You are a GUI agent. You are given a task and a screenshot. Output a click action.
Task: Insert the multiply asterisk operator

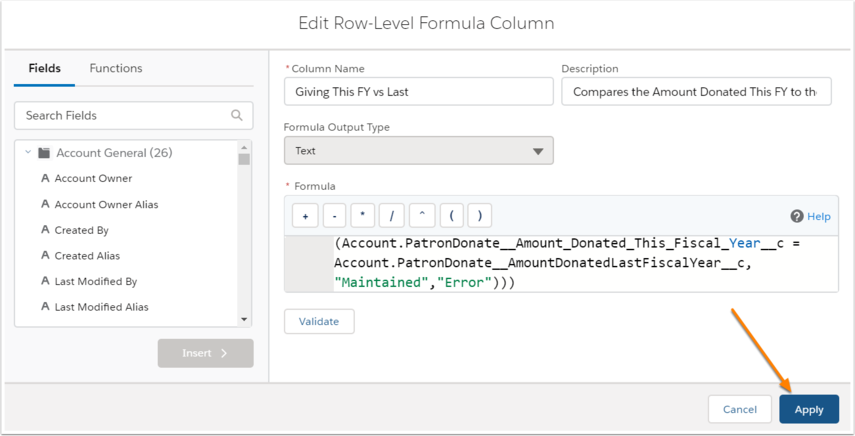(x=363, y=216)
